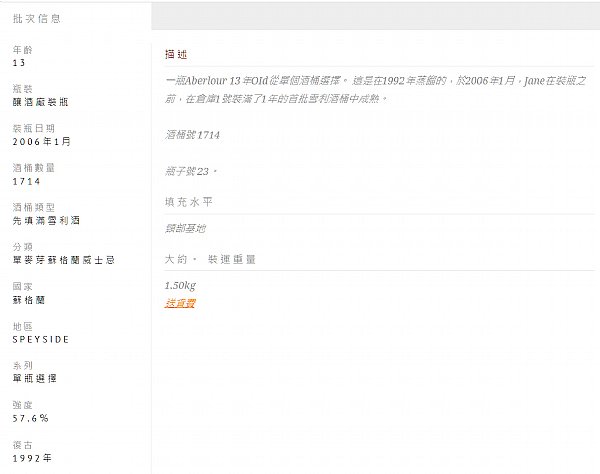Click the 1992年 vintage value

32,458
